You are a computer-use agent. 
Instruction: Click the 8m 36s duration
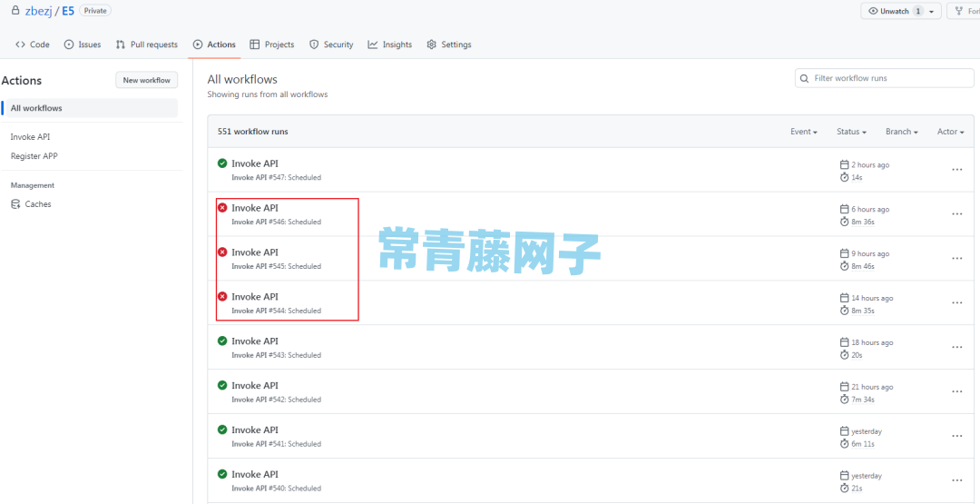point(863,222)
